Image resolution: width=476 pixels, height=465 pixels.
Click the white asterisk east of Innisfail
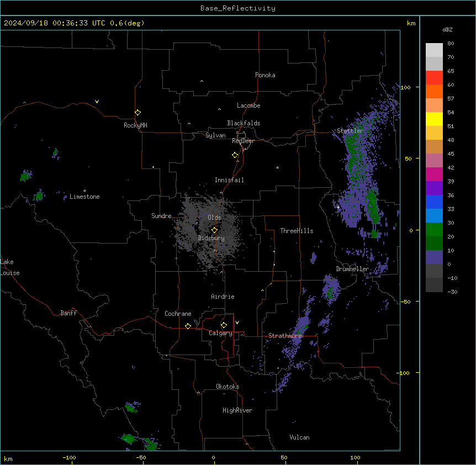[x=277, y=168]
